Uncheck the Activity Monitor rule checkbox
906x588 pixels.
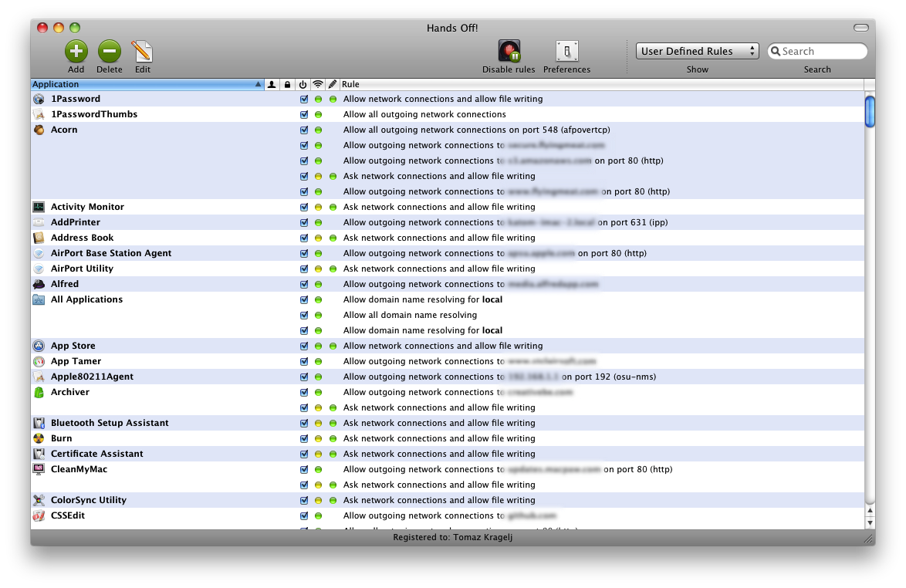coord(304,207)
